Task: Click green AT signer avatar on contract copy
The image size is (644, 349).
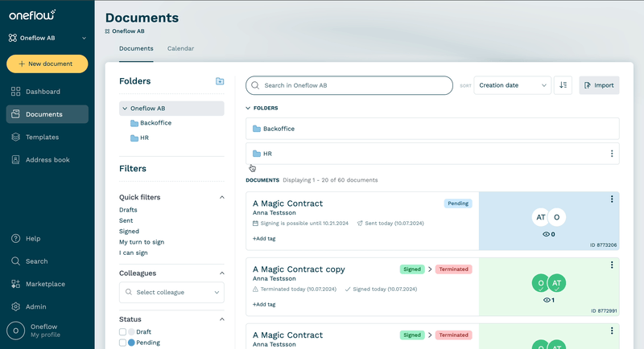Action: 557,283
